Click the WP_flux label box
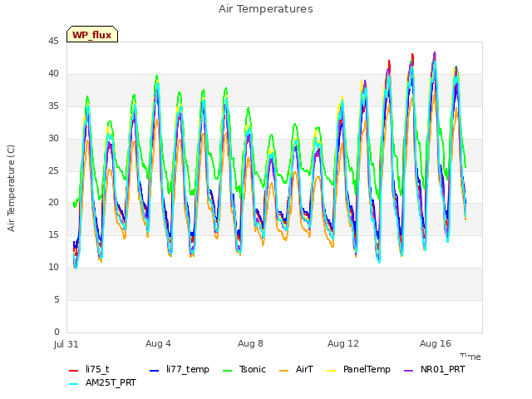The width and height of the screenshot is (532, 399). (92, 34)
